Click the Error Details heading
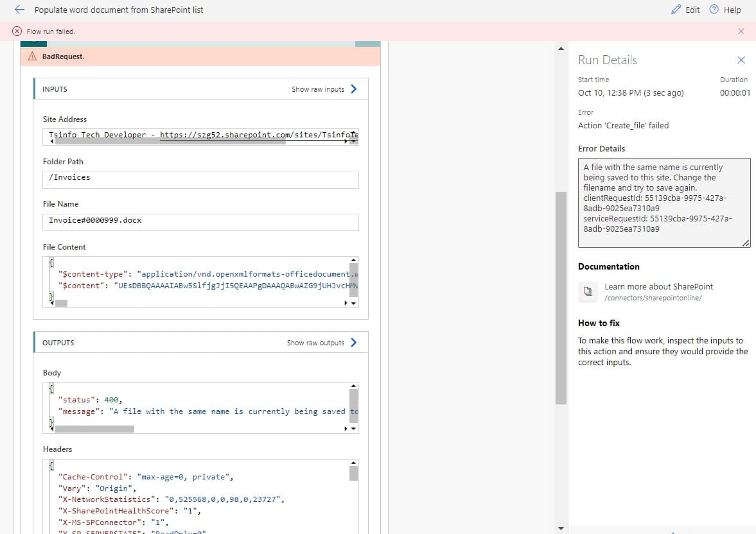 [601, 148]
